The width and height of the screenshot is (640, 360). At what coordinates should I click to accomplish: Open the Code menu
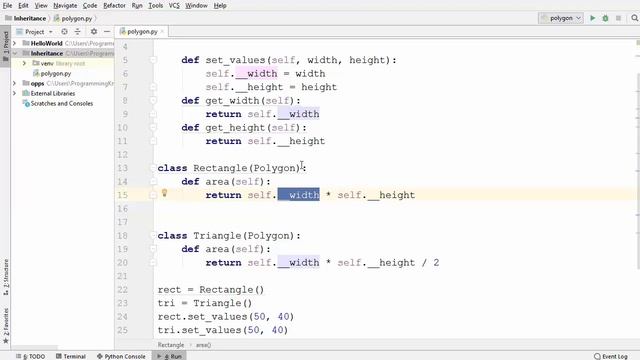90,6
